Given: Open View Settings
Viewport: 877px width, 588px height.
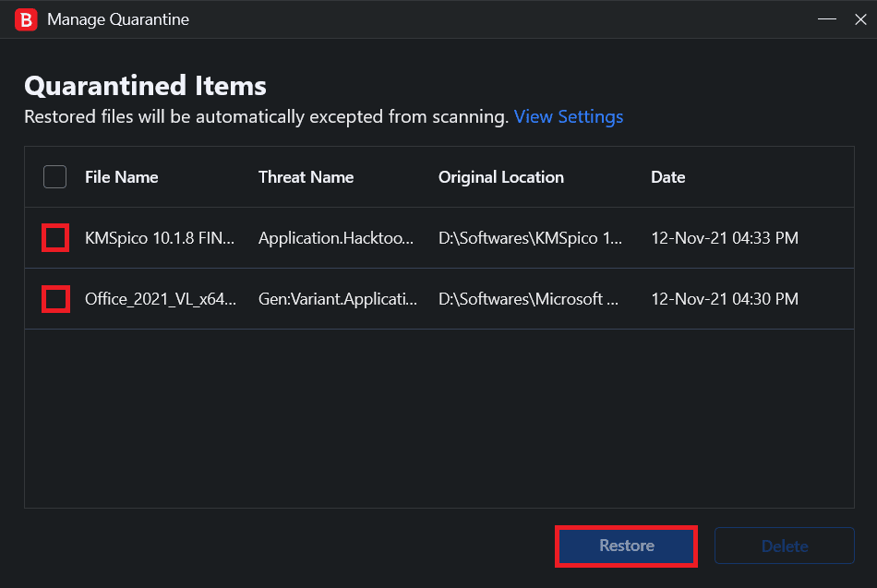Looking at the screenshot, I should pyautogui.click(x=569, y=116).
